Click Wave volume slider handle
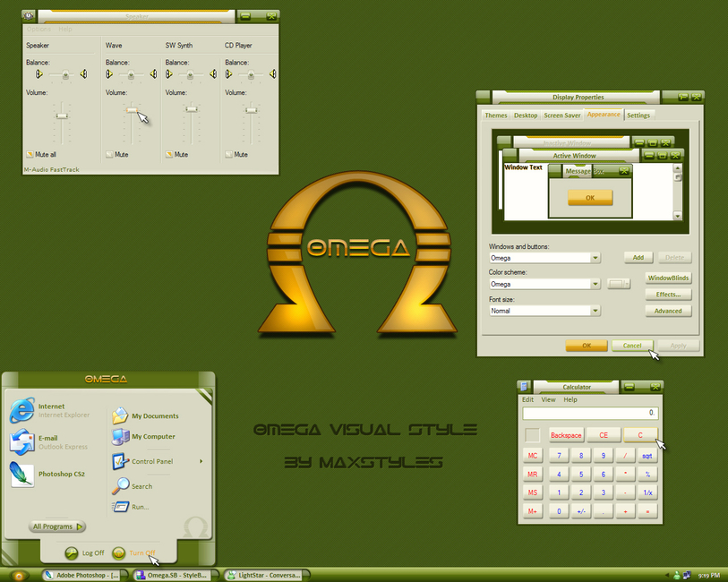 coord(132,110)
